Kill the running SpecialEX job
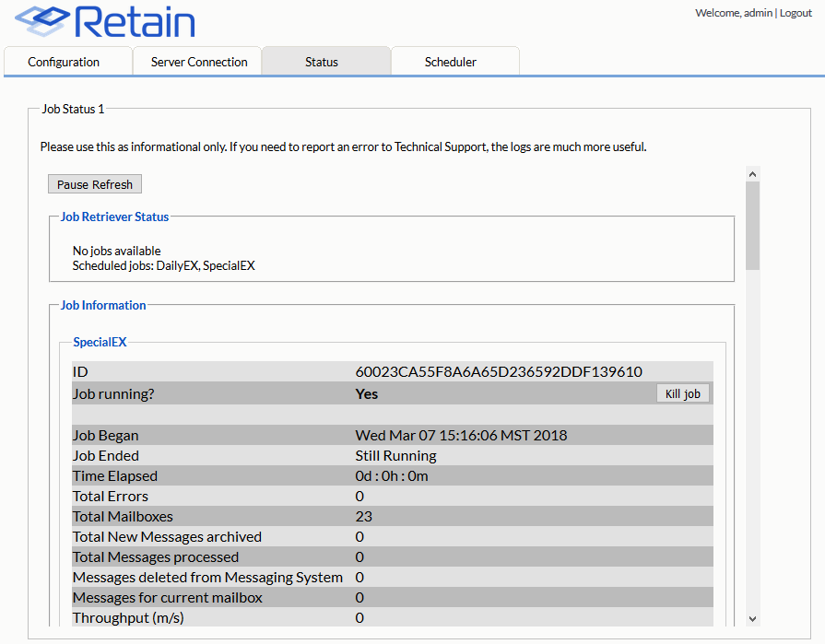825x644 pixels. point(682,393)
